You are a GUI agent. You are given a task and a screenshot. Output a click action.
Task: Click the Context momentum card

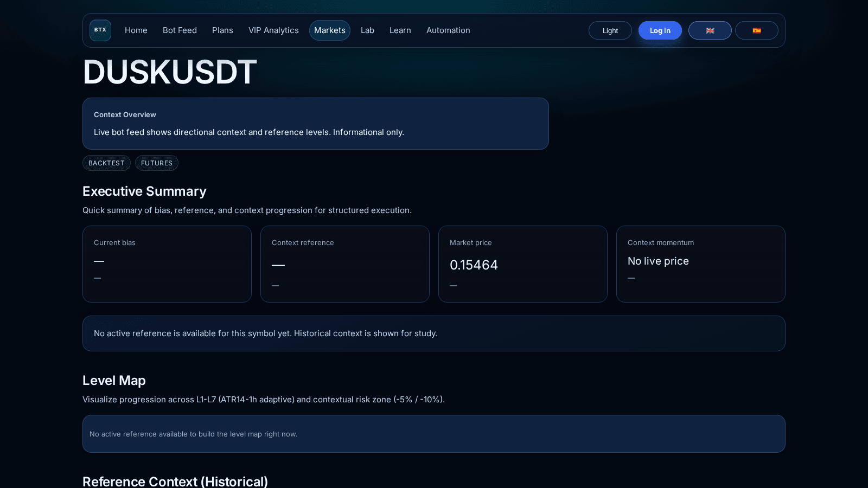(x=700, y=264)
